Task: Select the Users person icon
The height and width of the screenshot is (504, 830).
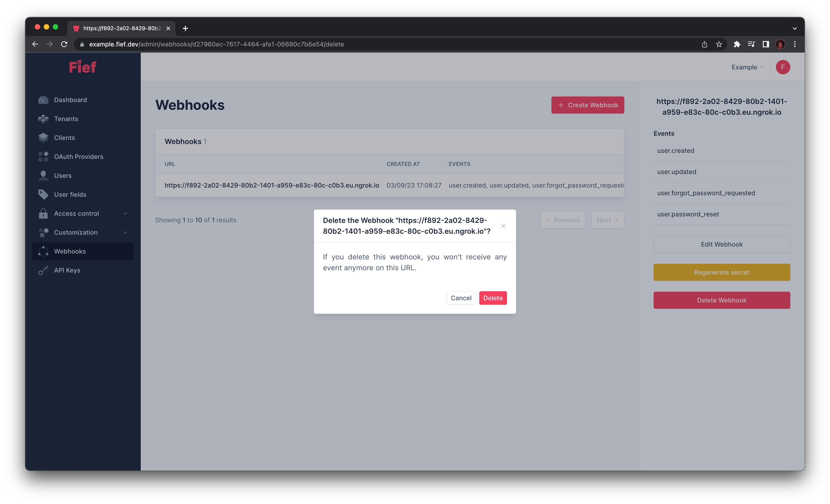Action: coord(43,175)
